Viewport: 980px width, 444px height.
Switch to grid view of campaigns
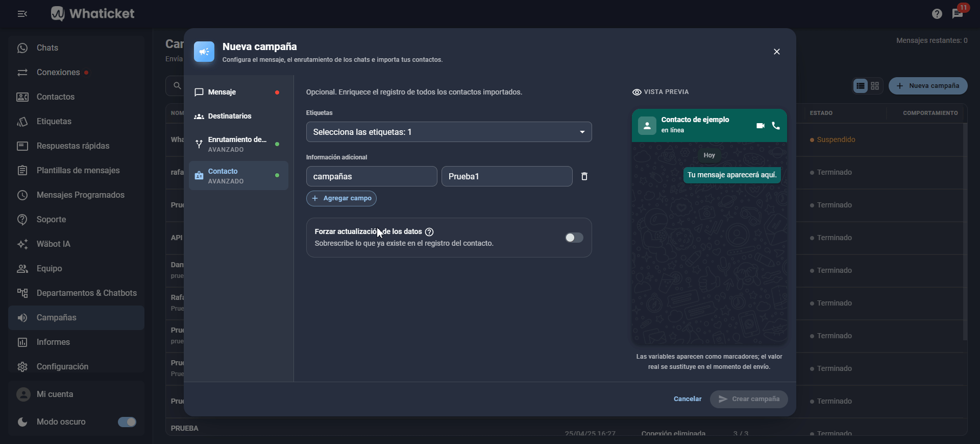coord(875,86)
